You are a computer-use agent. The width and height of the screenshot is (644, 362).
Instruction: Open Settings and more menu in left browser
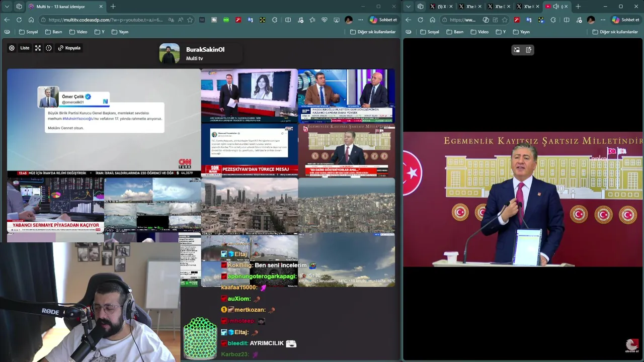pyautogui.click(x=361, y=20)
